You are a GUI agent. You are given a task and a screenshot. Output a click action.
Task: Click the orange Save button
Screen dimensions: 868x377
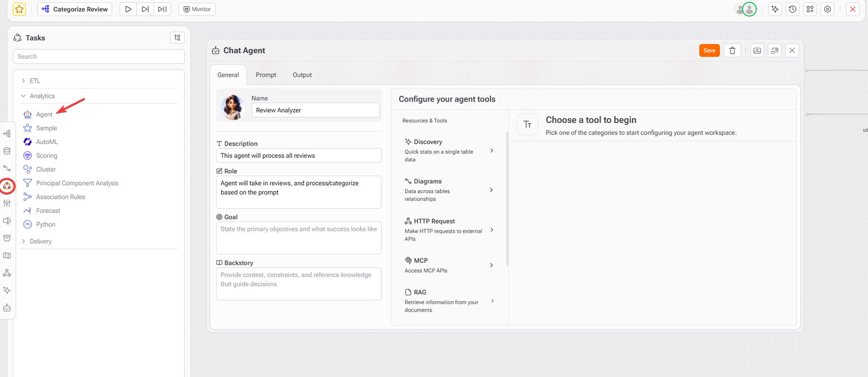(709, 51)
